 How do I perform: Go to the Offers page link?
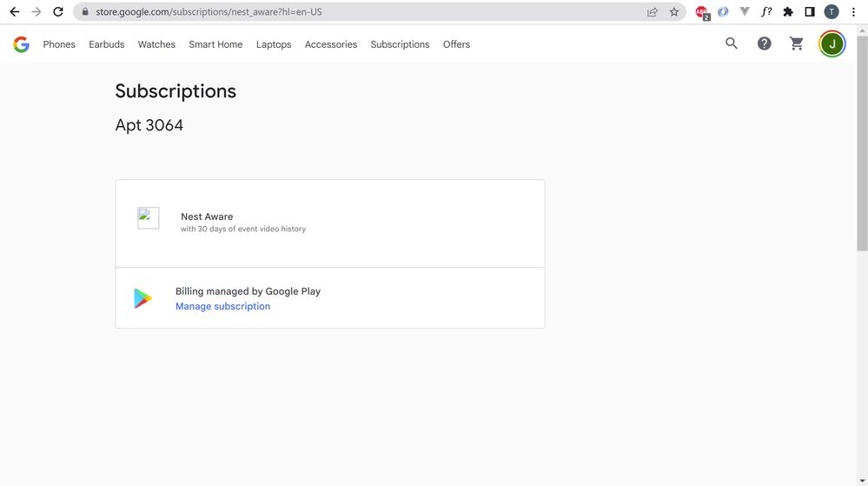tap(456, 44)
